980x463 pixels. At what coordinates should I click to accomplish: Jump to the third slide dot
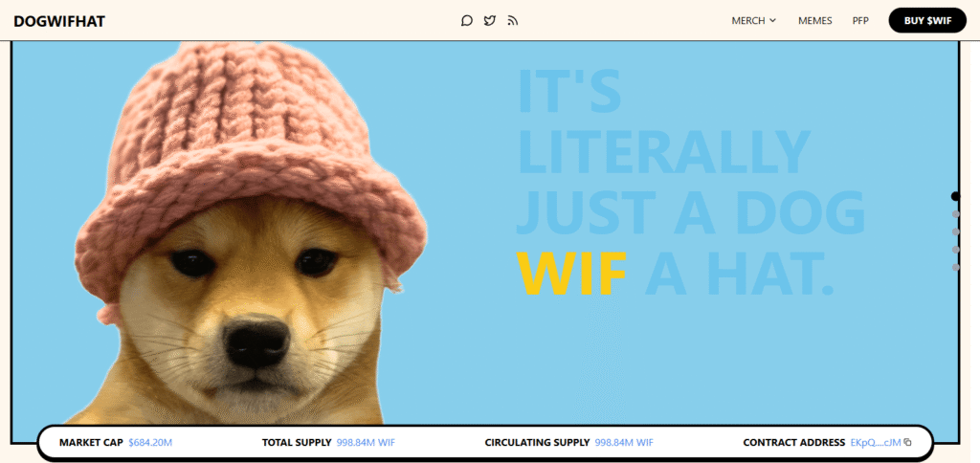pyautogui.click(x=956, y=231)
